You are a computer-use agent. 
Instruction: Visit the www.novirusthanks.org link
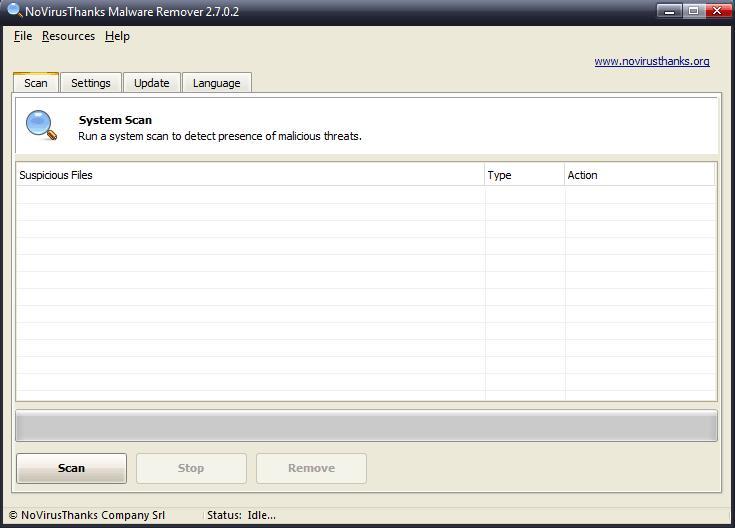point(652,61)
